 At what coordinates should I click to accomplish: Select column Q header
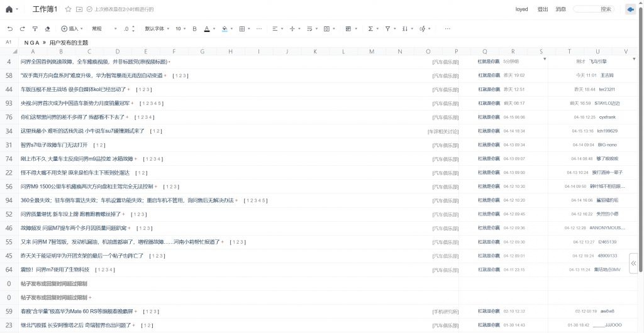(x=485, y=52)
